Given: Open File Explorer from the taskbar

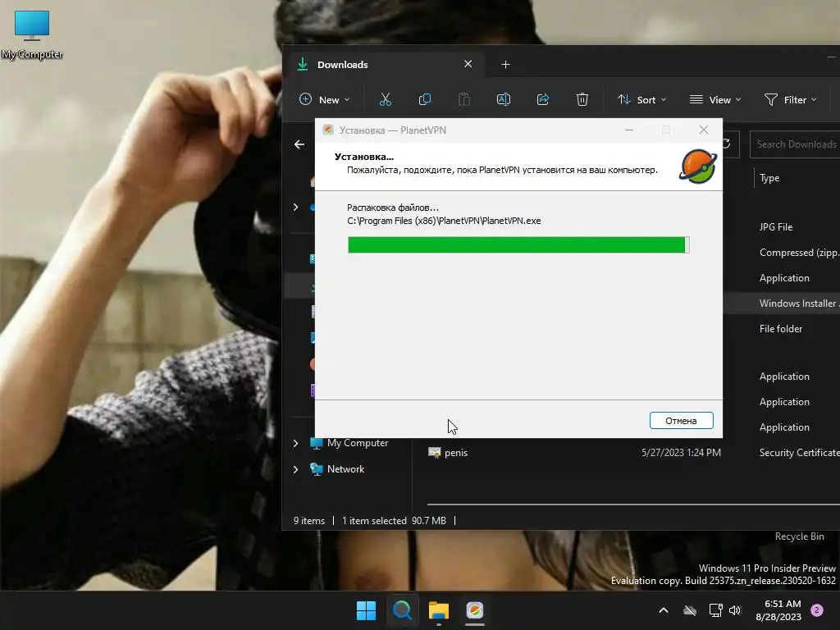Looking at the screenshot, I should tap(438, 610).
